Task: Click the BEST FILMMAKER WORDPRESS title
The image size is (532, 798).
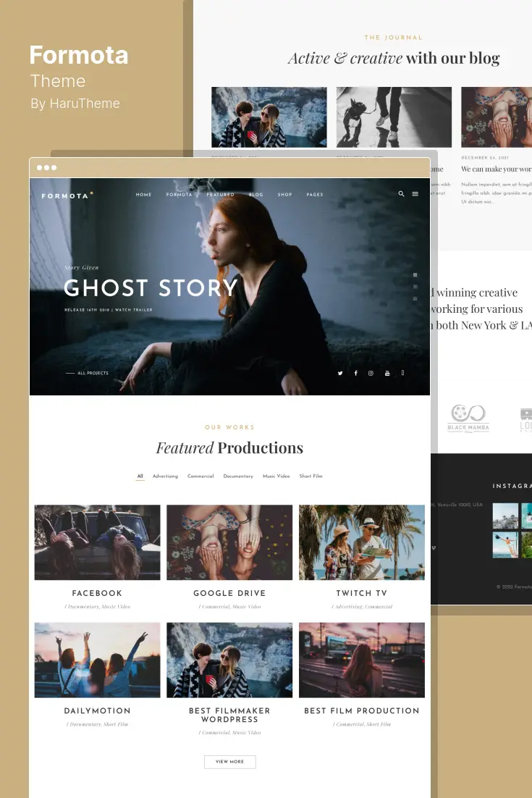Action: pos(229,715)
